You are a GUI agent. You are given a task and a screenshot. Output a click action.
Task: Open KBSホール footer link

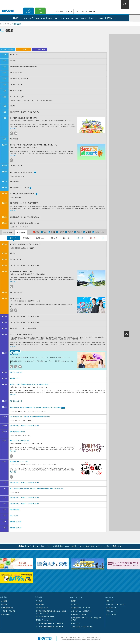pos(110,601)
